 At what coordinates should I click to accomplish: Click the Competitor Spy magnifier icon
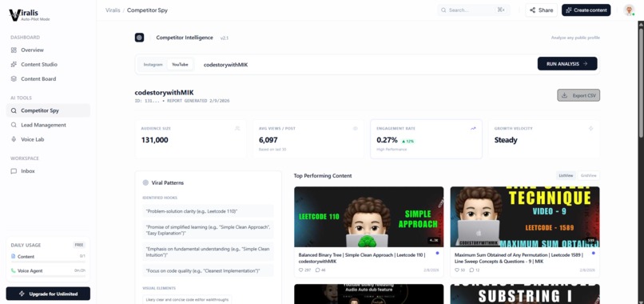coord(14,110)
